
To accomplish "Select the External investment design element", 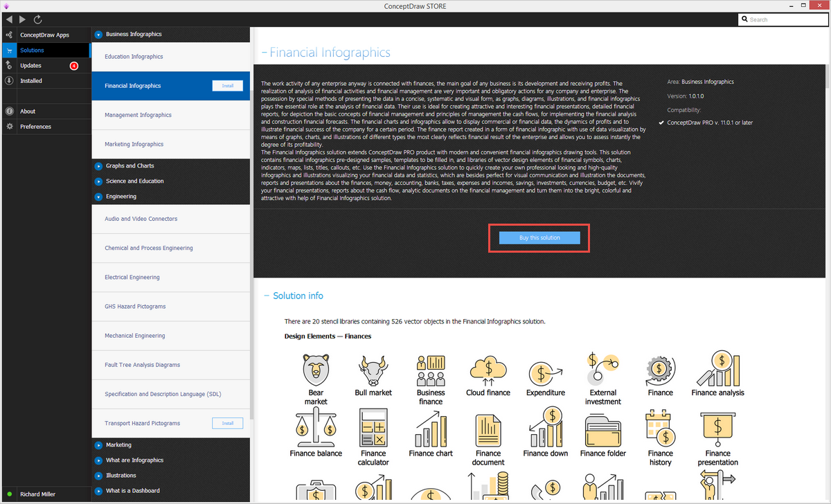I will coord(603,378).
